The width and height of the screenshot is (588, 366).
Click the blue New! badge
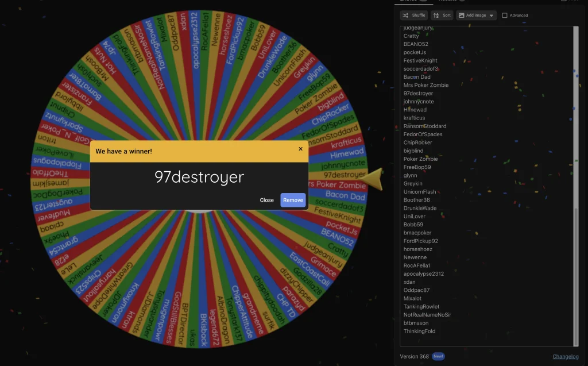438,356
